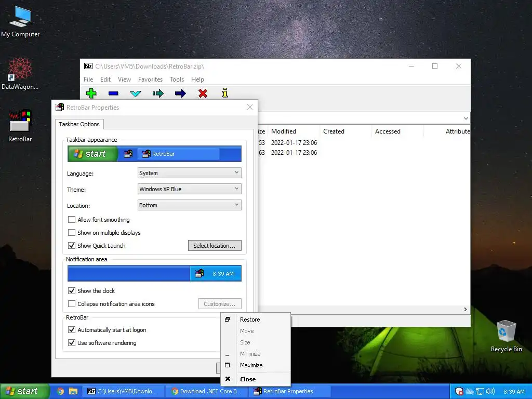The height and width of the screenshot is (399, 532).
Task: Choose Close from the context menu
Action: coord(256,379)
